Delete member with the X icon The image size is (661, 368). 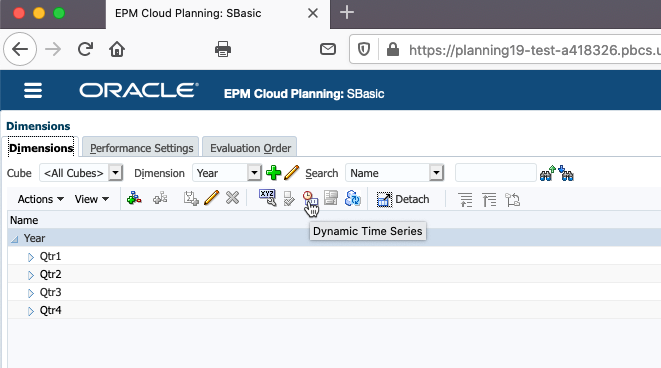click(x=232, y=198)
